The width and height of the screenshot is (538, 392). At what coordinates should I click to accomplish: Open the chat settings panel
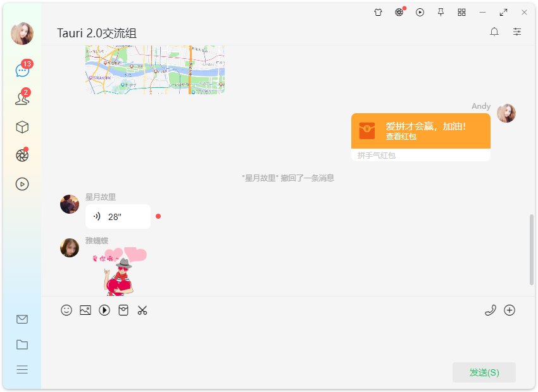[x=516, y=31]
